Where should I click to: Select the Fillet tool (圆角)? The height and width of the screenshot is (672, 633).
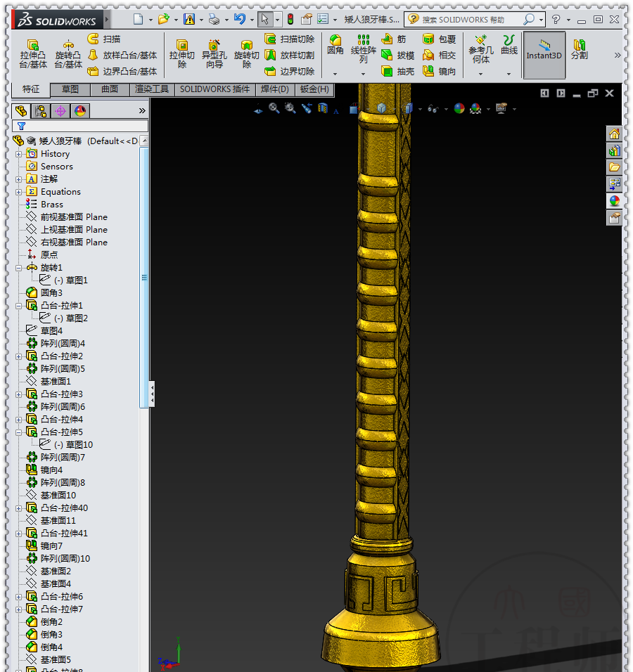point(335,44)
